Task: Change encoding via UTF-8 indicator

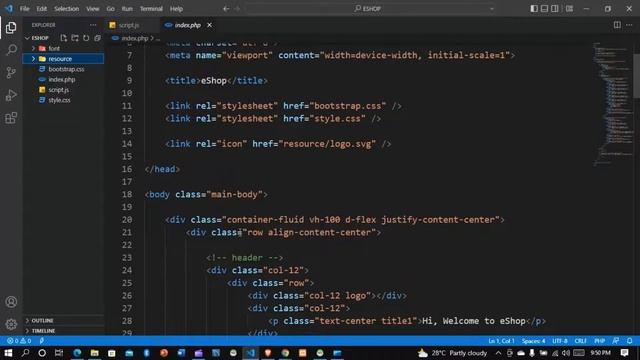Action: [x=559, y=341]
